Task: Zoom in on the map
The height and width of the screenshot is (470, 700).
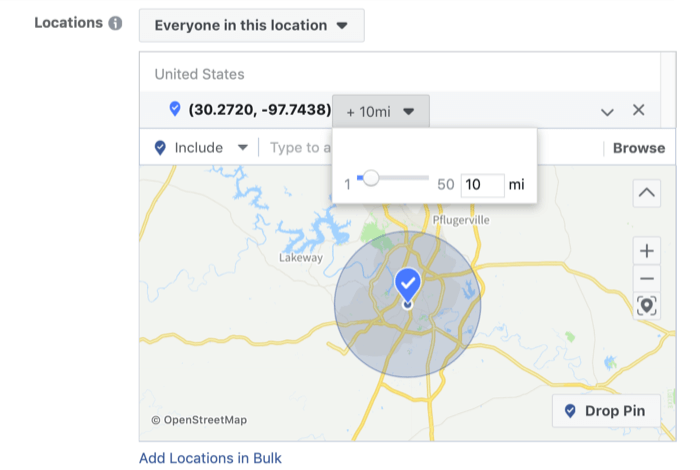Action: [646, 251]
